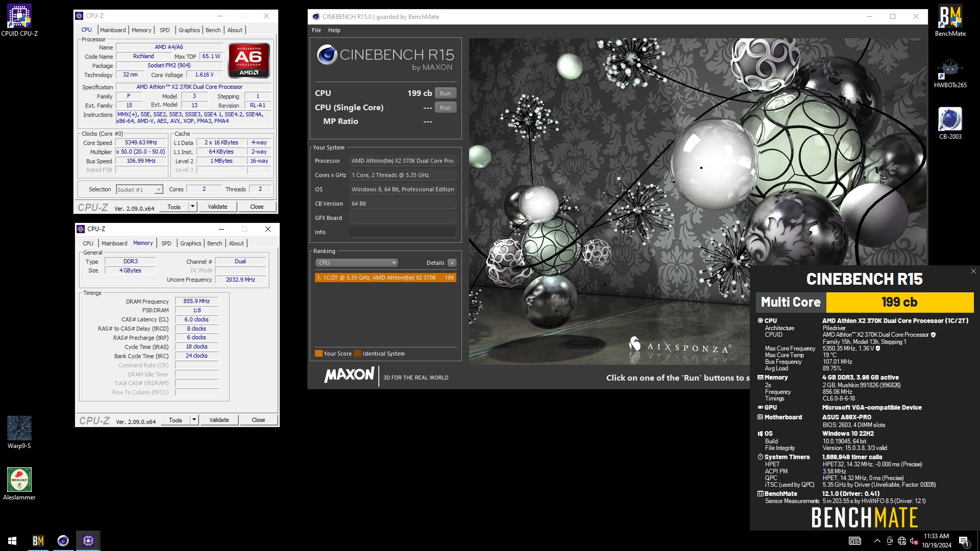The image size is (980, 551).
Task: Run the CPU multi-core benchmark
Action: [445, 93]
